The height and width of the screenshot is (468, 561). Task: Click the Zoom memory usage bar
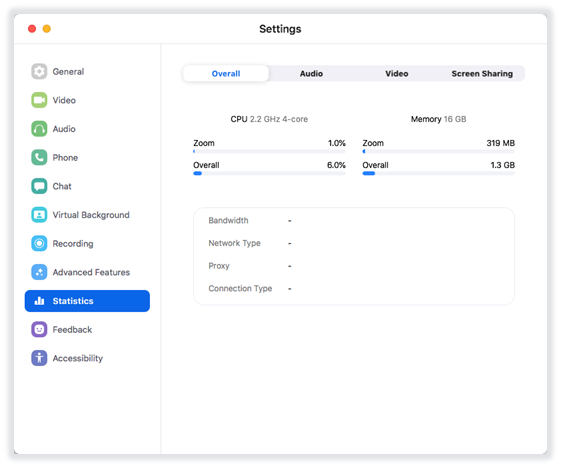(x=439, y=151)
